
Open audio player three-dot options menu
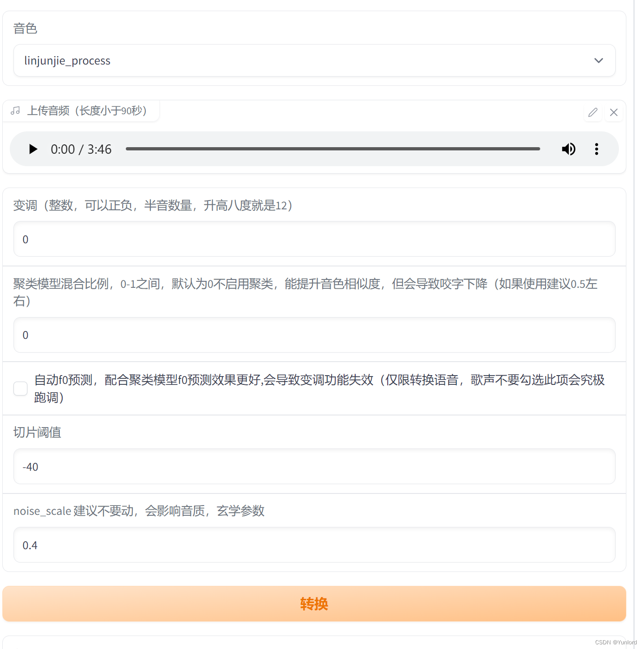pos(597,149)
